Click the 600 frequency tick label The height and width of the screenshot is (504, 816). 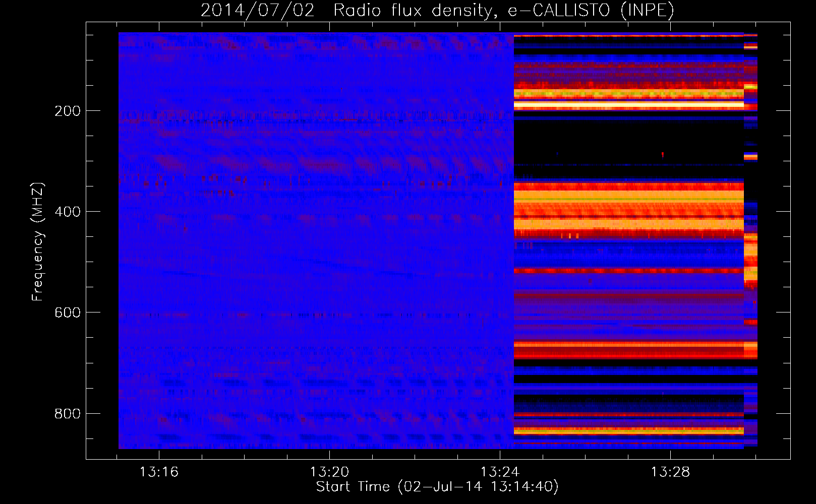tap(68, 312)
